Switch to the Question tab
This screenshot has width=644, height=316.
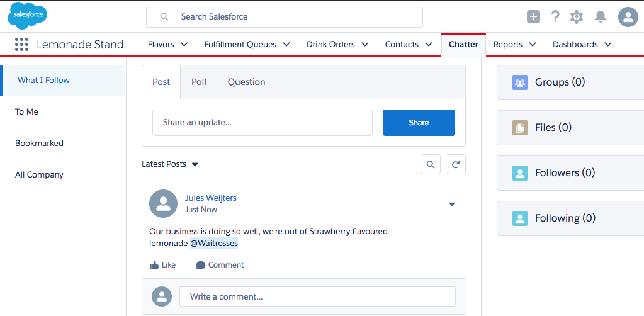(x=246, y=82)
